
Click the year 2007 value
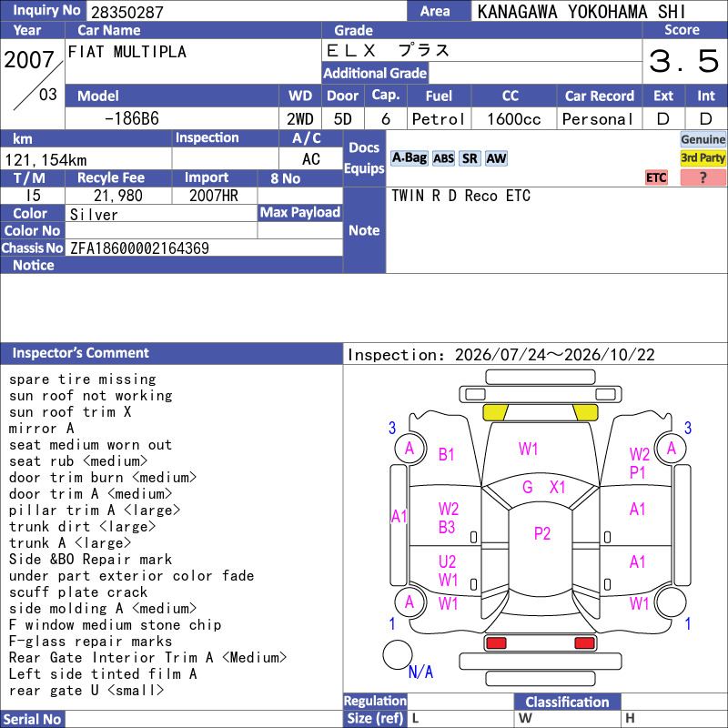click(x=29, y=60)
